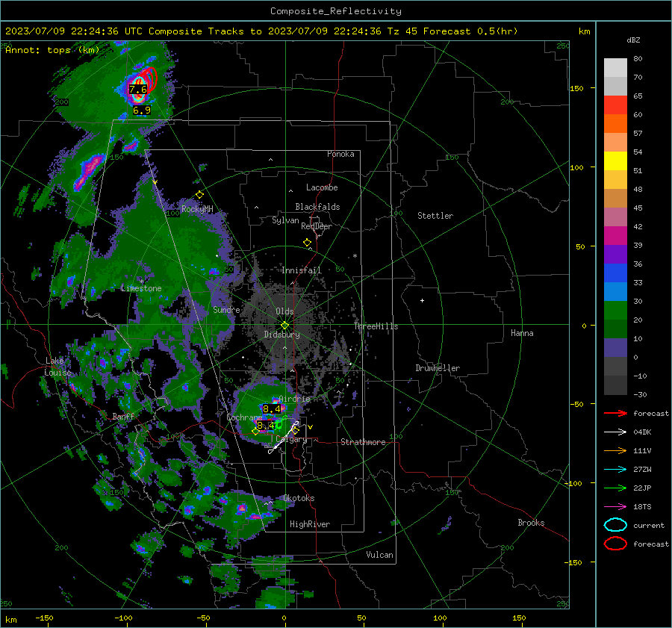Click the HighRiver city label
Viewport: 672px width, 628px height.
click(x=310, y=524)
